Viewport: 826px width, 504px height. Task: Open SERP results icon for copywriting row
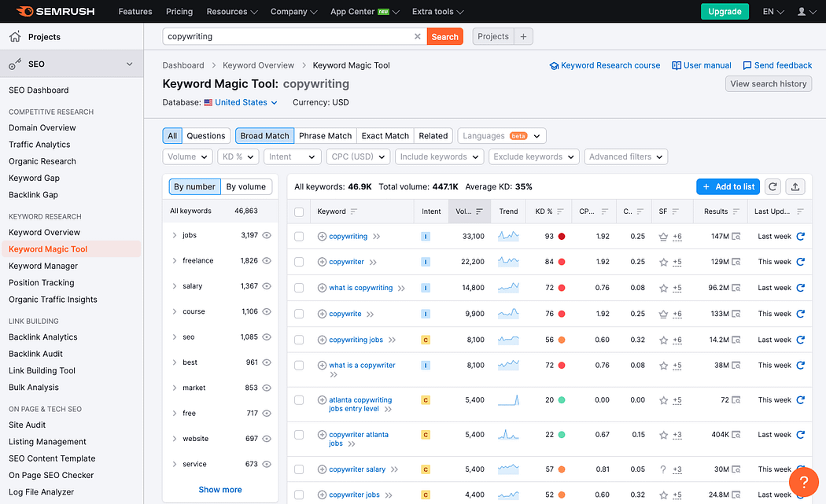[x=736, y=237]
